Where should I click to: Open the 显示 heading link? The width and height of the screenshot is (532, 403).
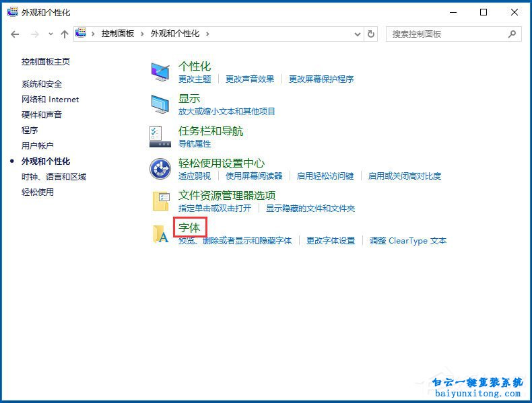pos(189,99)
